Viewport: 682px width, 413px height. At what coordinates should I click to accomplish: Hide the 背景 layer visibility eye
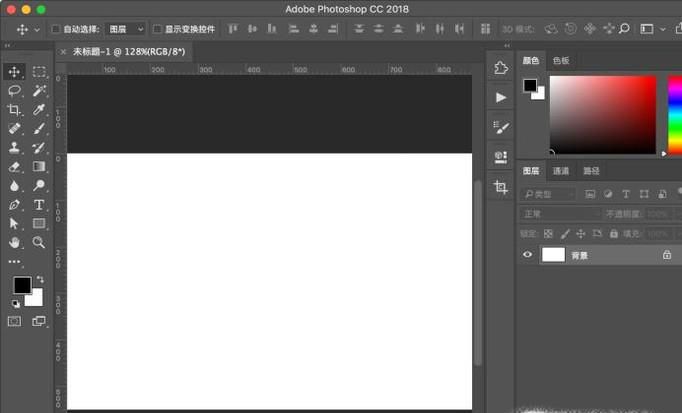(528, 255)
